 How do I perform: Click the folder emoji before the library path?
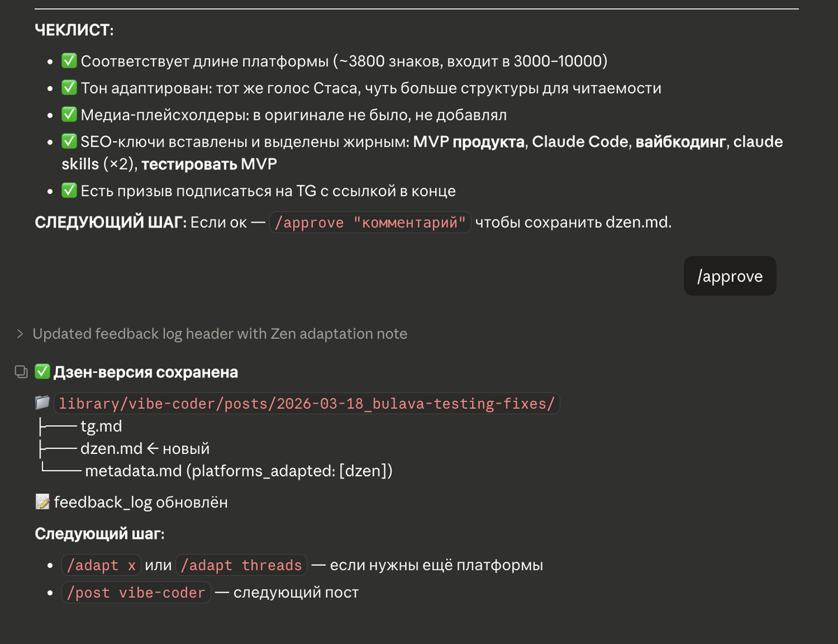click(x=43, y=404)
